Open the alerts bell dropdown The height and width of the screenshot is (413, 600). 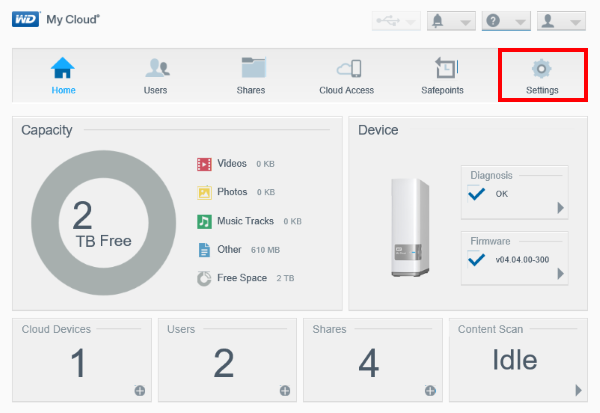click(x=451, y=21)
